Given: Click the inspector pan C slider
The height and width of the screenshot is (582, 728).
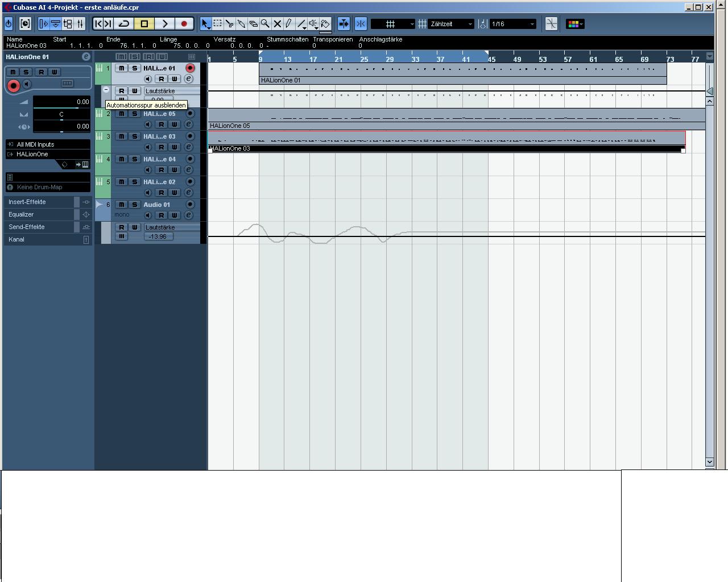Looking at the screenshot, I should (x=61, y=114).
